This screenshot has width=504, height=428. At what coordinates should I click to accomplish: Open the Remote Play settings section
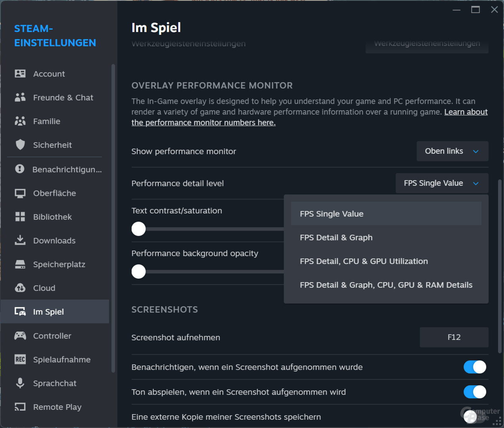(55, 407)
